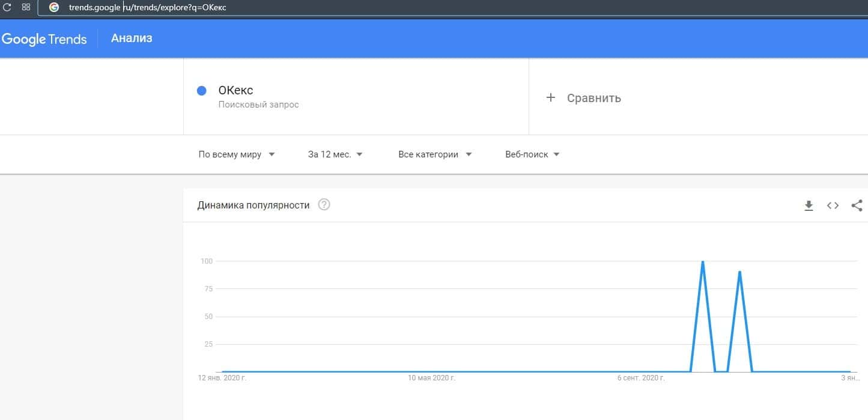
Task: Click the highest chart peak at 100
Action: click(702, 262)
